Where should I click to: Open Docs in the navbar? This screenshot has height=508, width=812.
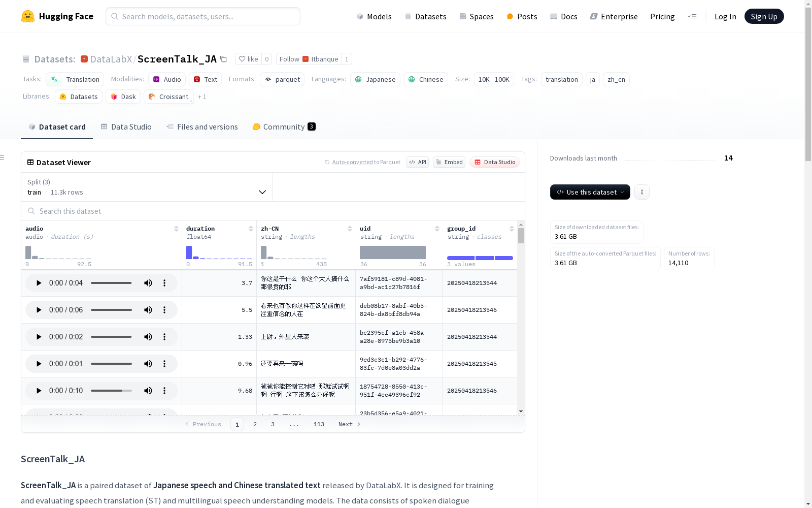tap(564, 16)
